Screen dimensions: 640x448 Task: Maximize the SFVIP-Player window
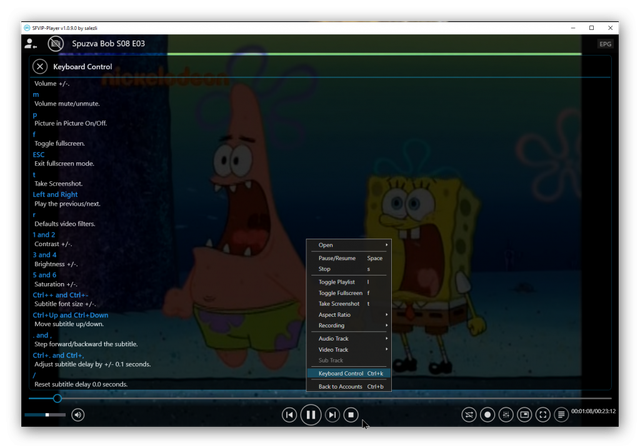tap(591, 28)
